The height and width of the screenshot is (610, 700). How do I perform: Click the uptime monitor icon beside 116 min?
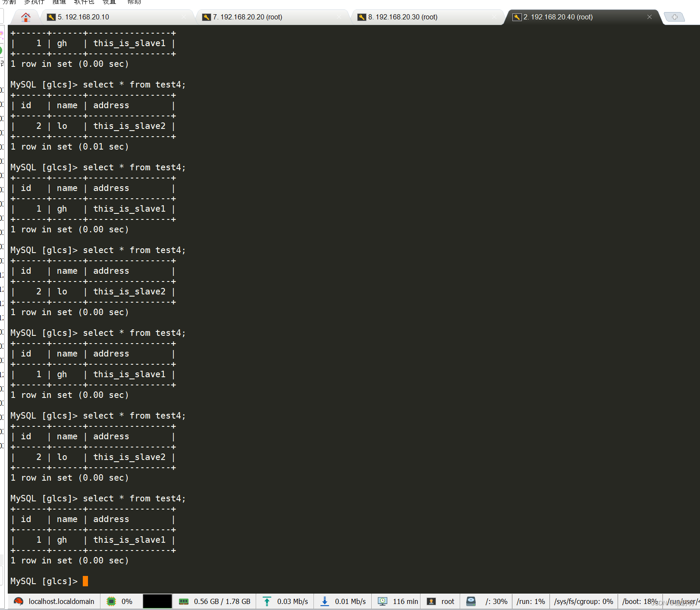click(383, 601)
